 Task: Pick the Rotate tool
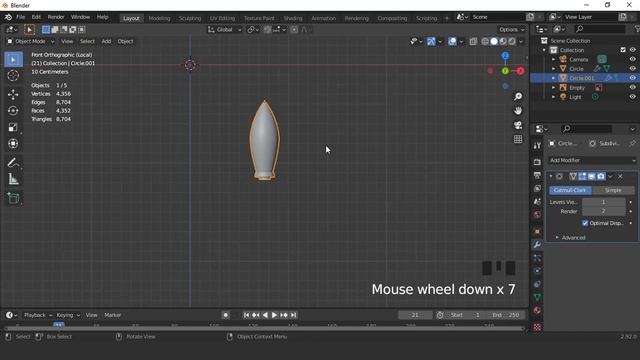[x=13, y=111]
